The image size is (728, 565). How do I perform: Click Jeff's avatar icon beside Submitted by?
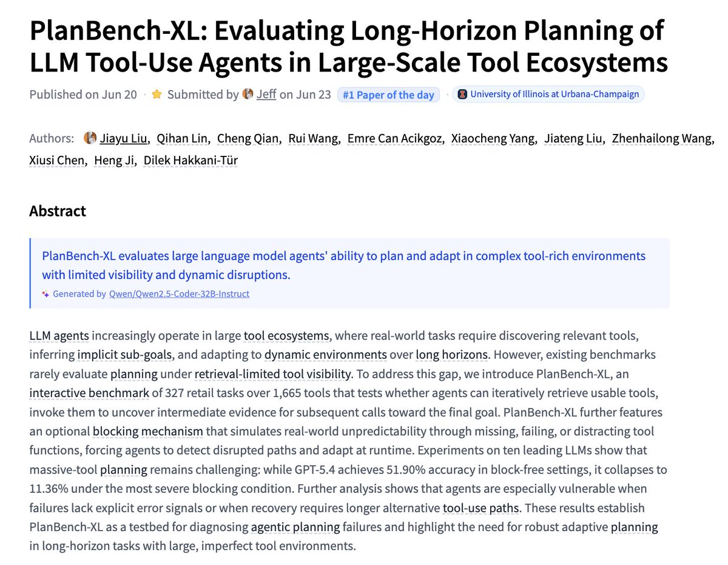click(248, 95)
